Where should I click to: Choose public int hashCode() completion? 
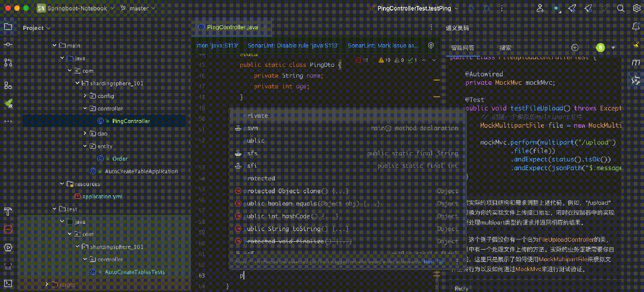tap(348, 216)
